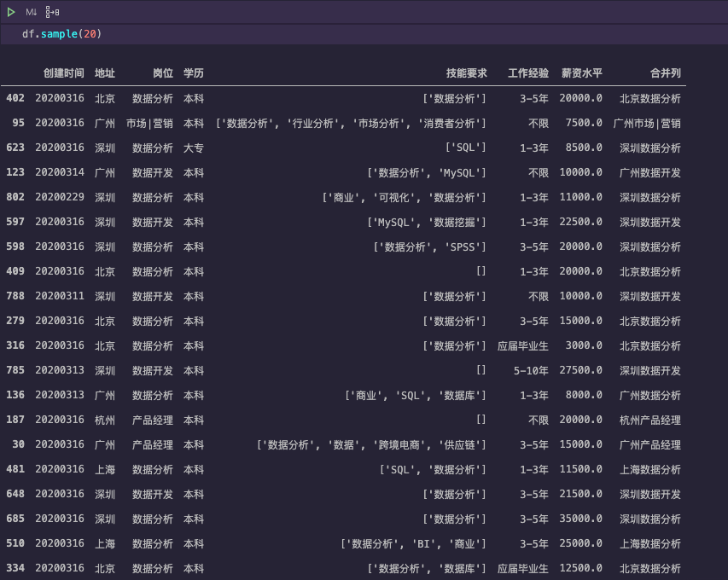This screenshot has width=728, height=580.
Task: Select the 市场|营销 job cell in row 95
Action: click(x=149, y=123)
